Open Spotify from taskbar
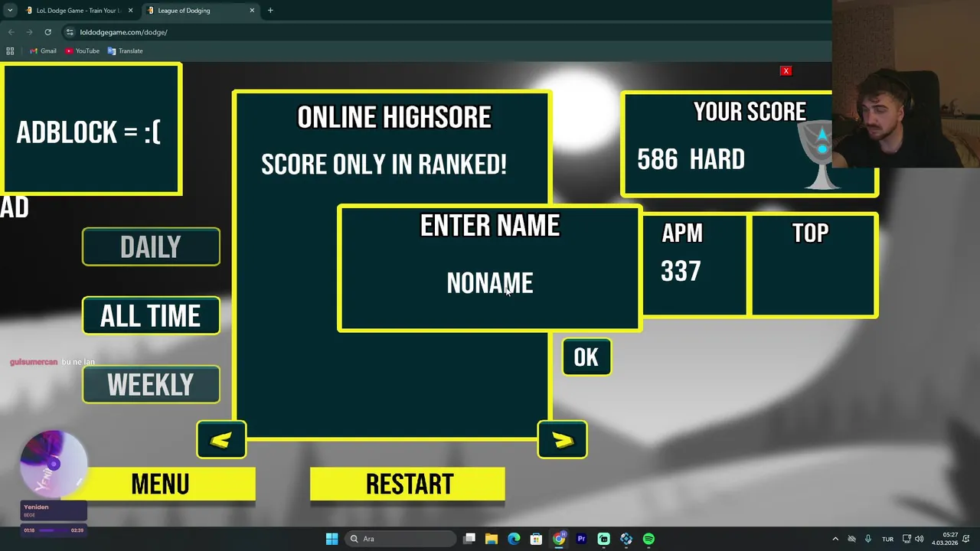Viewport: 980px width, 551px height. tap(648, 539)
